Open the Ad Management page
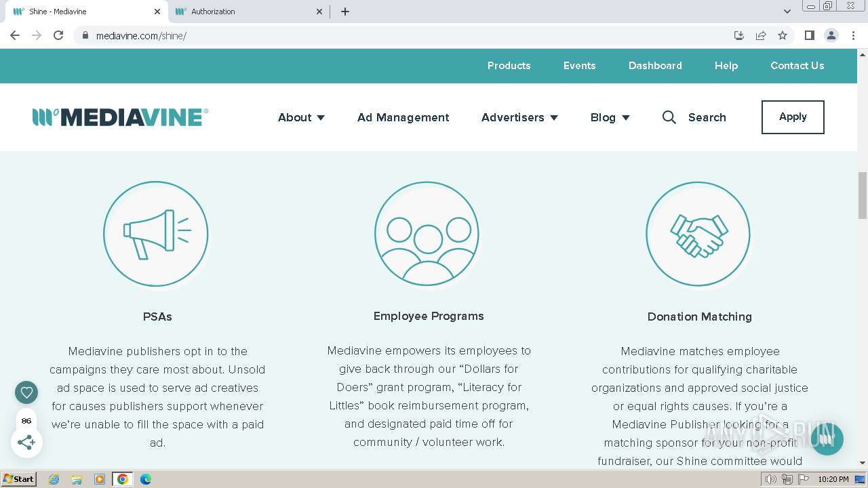The image size is (868, 488). point(403,117)
